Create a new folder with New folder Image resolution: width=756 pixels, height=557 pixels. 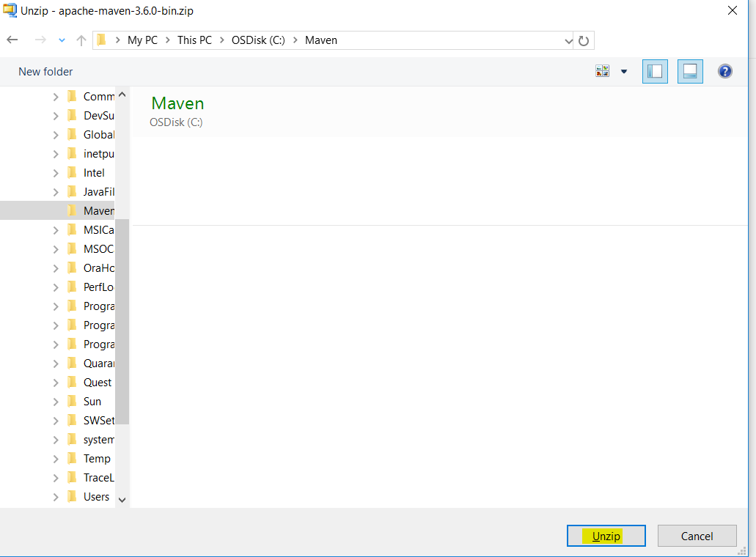coord(45,71)
